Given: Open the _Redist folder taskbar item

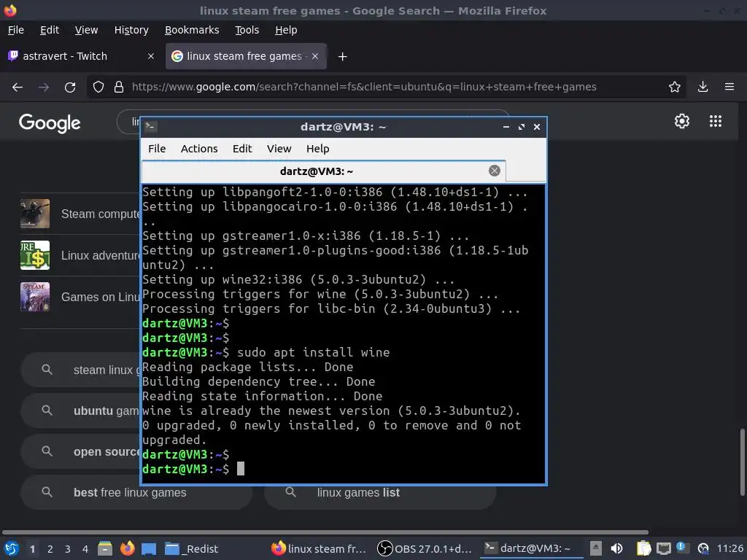Looking at the screenshot, I should [191, 549].
